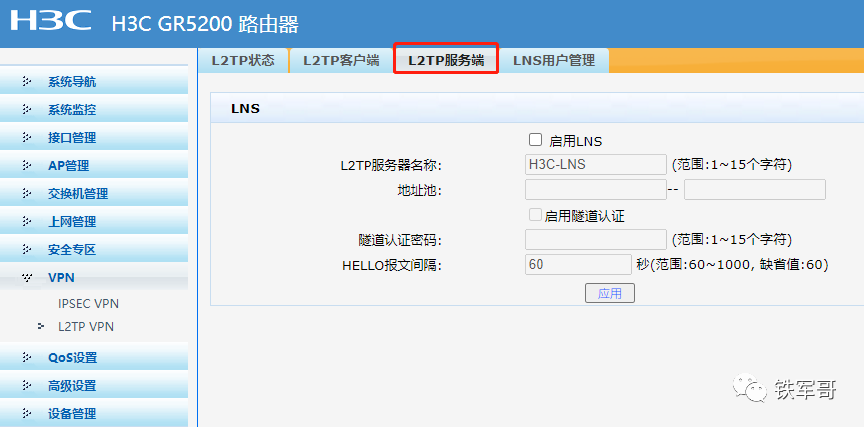Click the 秒(范围:60~1000, 缺省值:60) hint text

pyautogui.click(x=732, y=265)
